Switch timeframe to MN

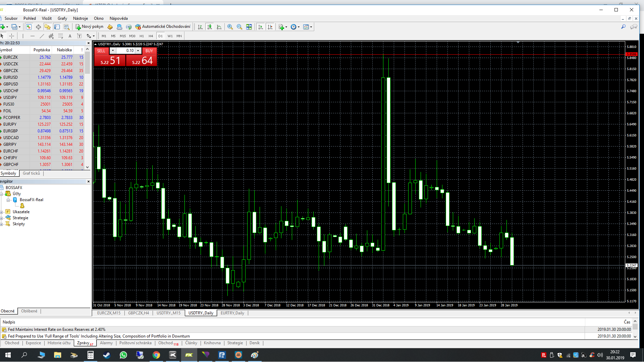(x=179, y=36)
